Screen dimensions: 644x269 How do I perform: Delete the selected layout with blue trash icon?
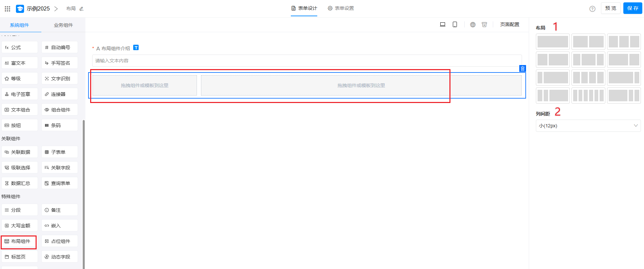tap(523, 68)
